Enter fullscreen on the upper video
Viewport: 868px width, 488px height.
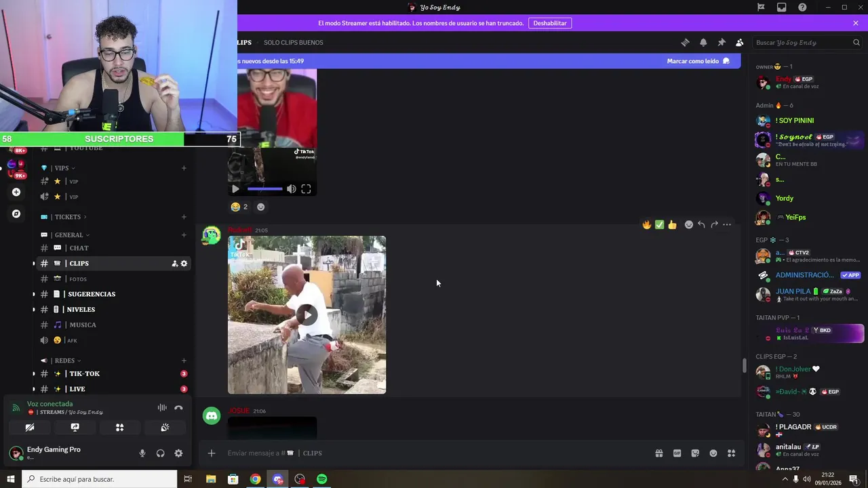click(306, 189)
